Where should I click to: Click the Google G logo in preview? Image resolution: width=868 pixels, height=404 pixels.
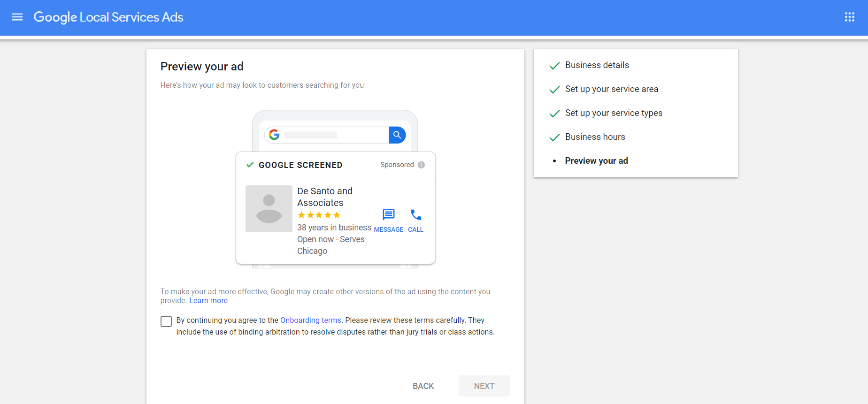(x=274, y=135)
